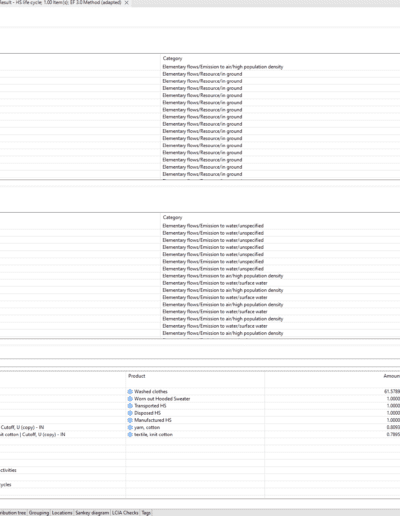Select the Manufactured HS product icon
The image size is (400, 516).
pos(130,420)
